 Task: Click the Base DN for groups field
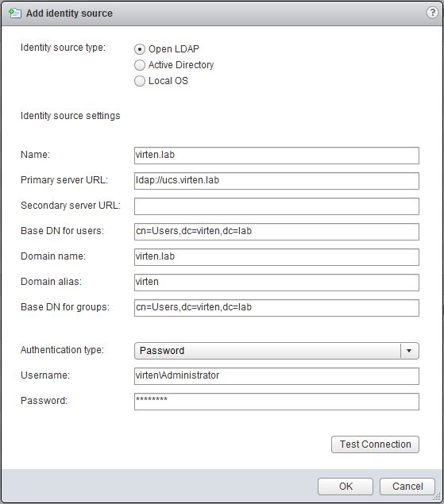pos(276,308)
